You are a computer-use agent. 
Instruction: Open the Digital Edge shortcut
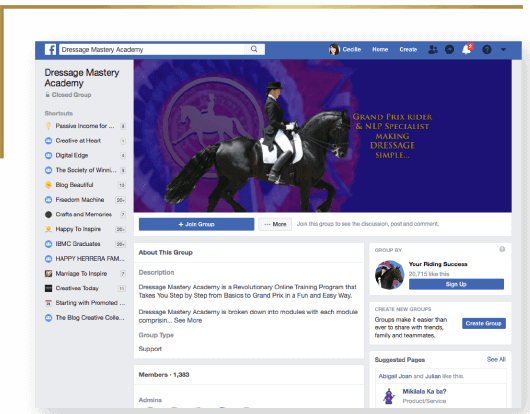(x=72, y=155)
